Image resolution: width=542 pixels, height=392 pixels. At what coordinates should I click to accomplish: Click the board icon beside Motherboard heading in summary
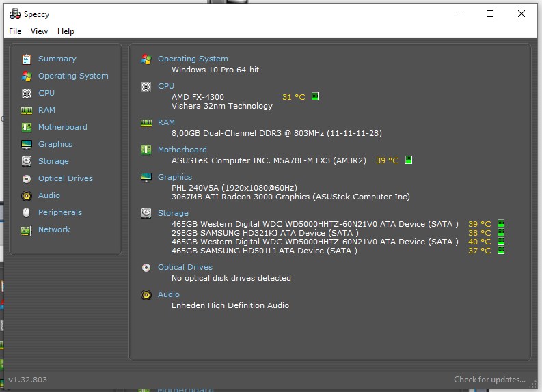coord(146,150)
